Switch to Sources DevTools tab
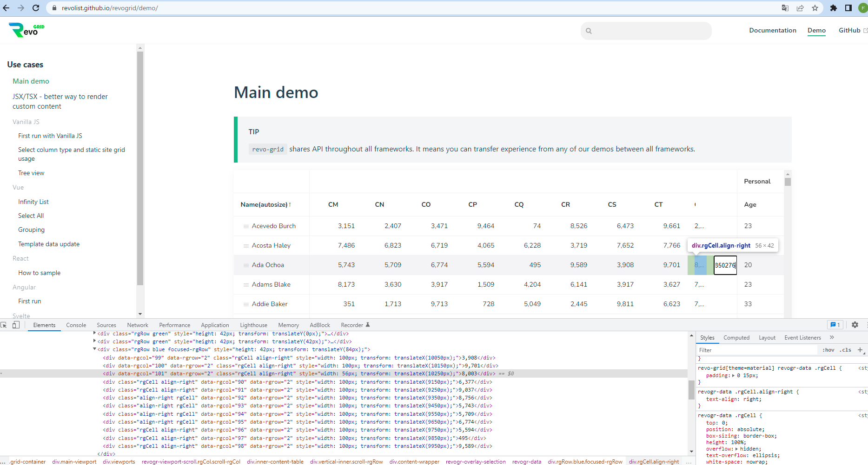Image resolution: width=868 pixels, height=465 pixels. tap(106, 325)
